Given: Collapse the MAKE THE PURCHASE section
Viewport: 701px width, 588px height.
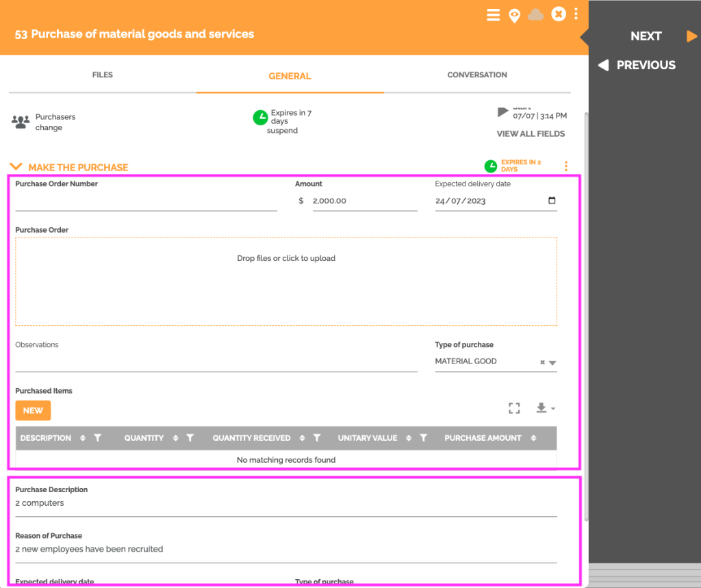Looking at the screenshot, I should (16, 166).
